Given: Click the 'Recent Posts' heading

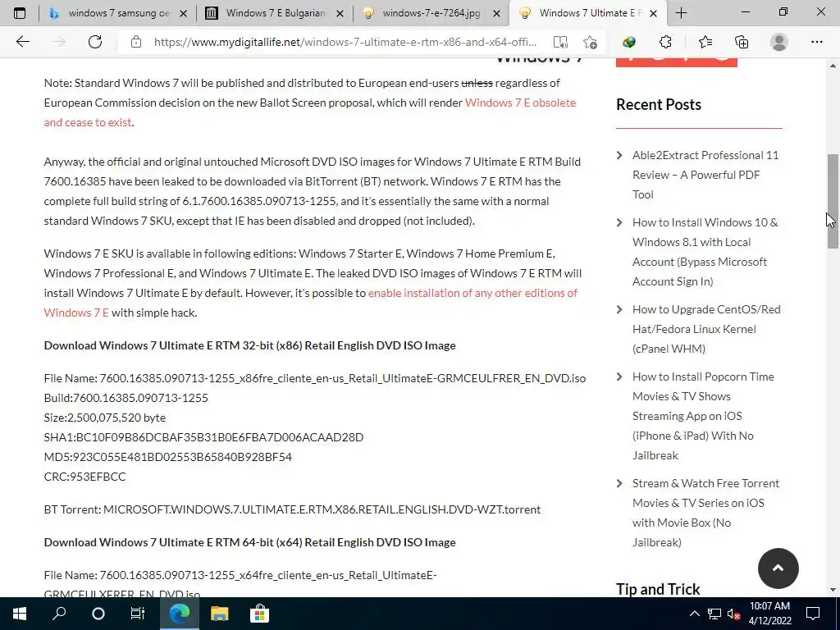Looking at the screenshot, I should pos(659,104).
